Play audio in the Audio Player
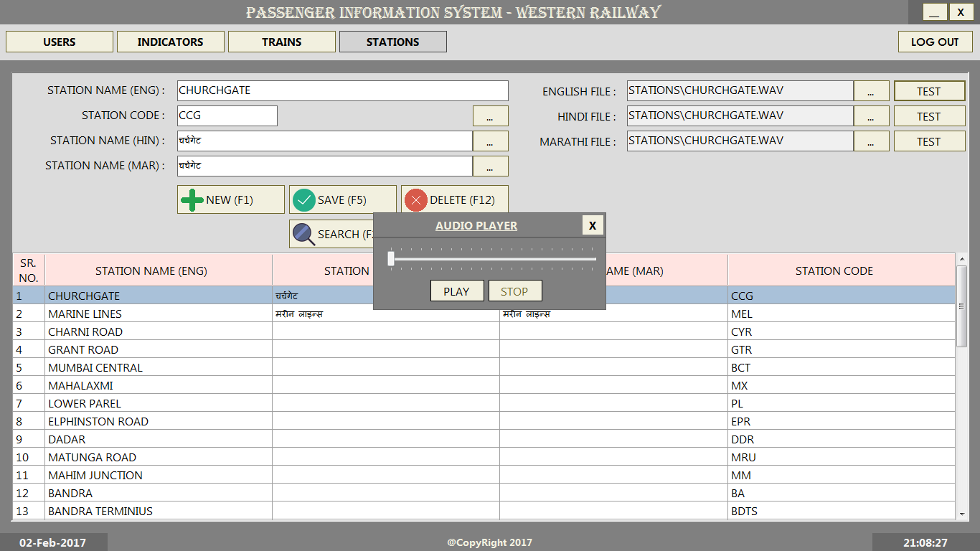Viewport: 980px width, 551px height. [457, 291]
